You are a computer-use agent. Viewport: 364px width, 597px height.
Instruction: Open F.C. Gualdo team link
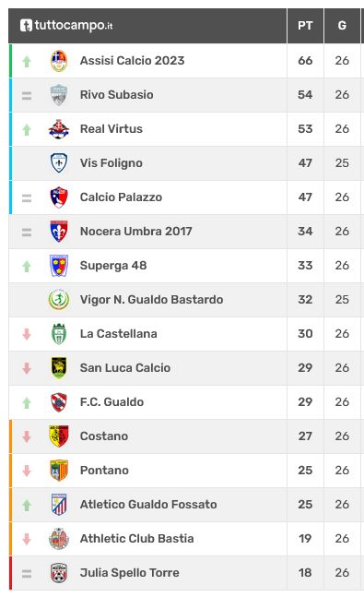click(112, 402)
